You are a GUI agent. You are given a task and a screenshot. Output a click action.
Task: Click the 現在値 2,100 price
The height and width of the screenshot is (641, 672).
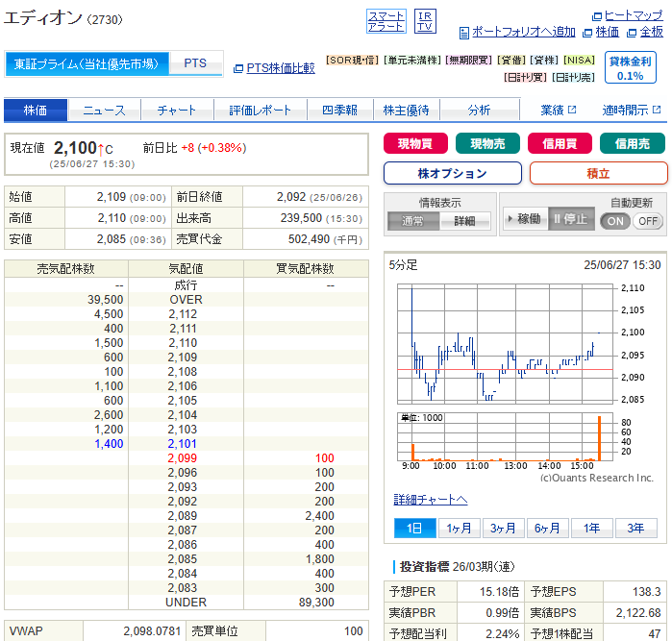point(75,148)
